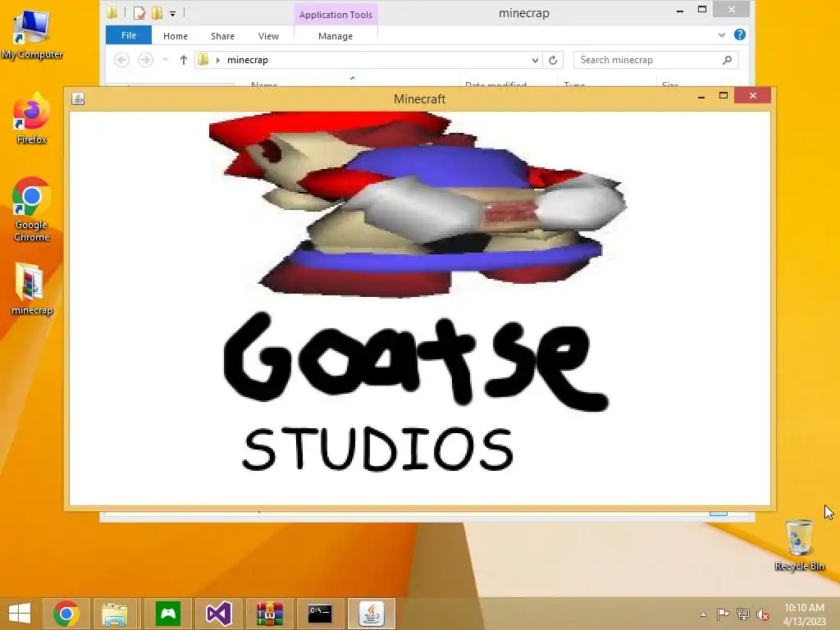840x630 pixels.
Task: Expand the Explorer ribbon chevron
Action: (x=722, y=34)
